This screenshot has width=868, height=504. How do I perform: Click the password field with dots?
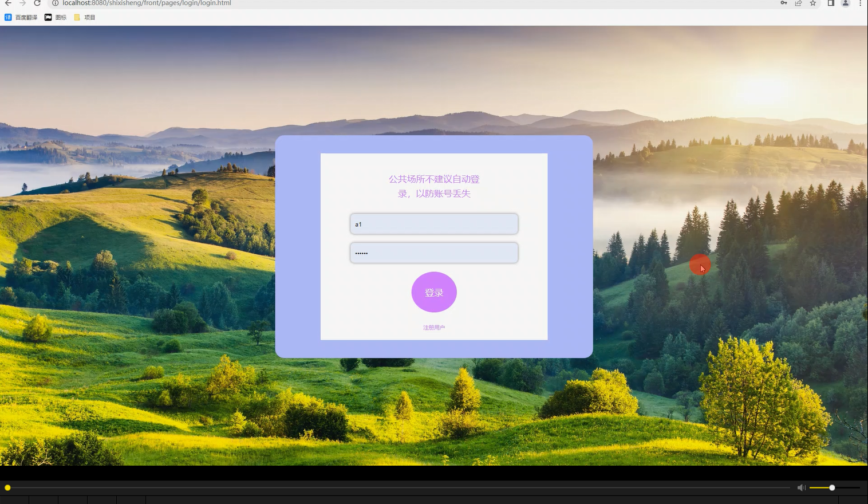tap(434, 253)
